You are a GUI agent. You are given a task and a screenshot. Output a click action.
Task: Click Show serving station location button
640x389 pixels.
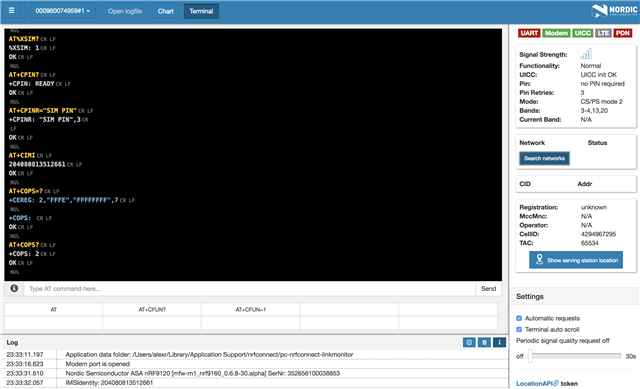pyautogui.click(x=576, y=260)
